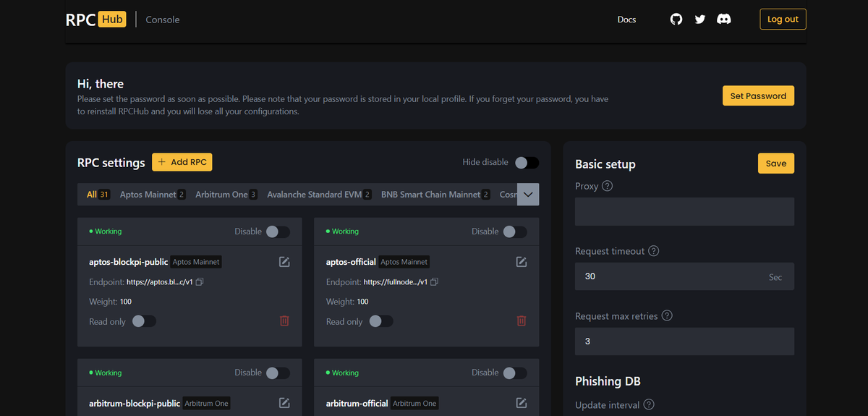Show help for Request max retries
This screenshot has width=868, height=416.
667,316
